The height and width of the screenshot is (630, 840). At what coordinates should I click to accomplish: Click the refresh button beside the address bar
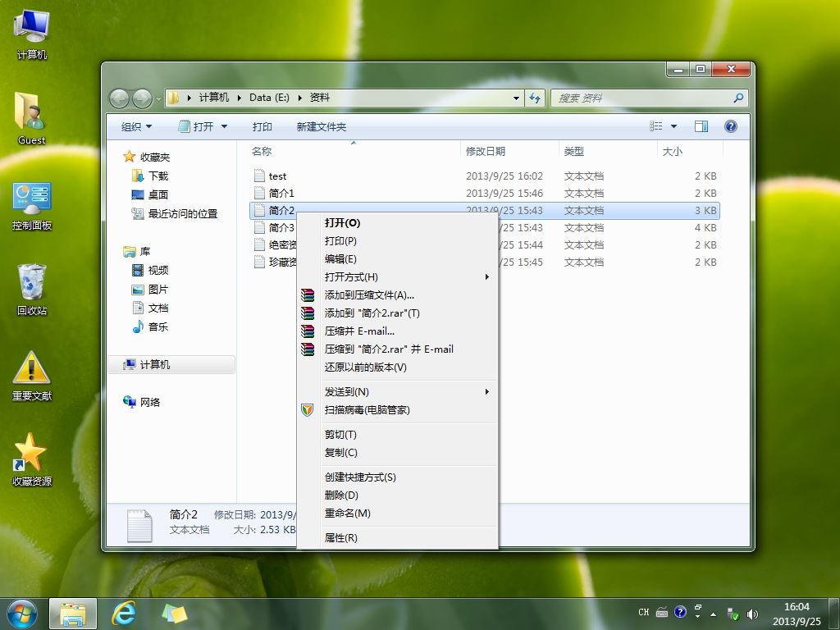(535, 98)
